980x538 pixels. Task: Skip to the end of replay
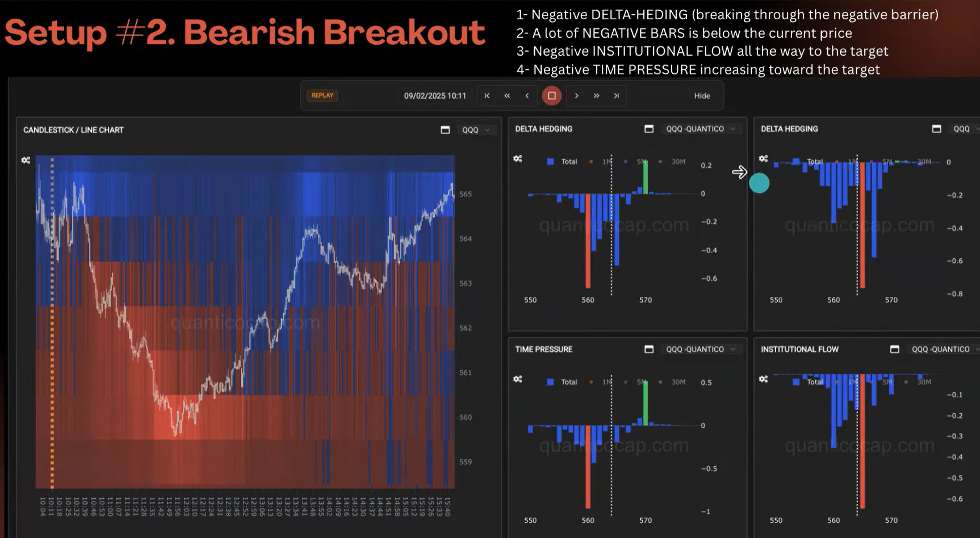point(616,96)
